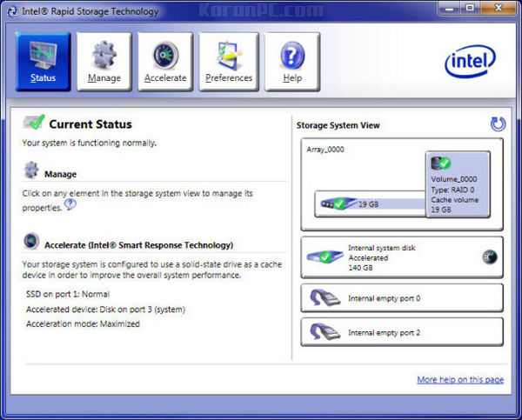
Task: Click the Internal system disk drive icon
Action: (325, 257)
